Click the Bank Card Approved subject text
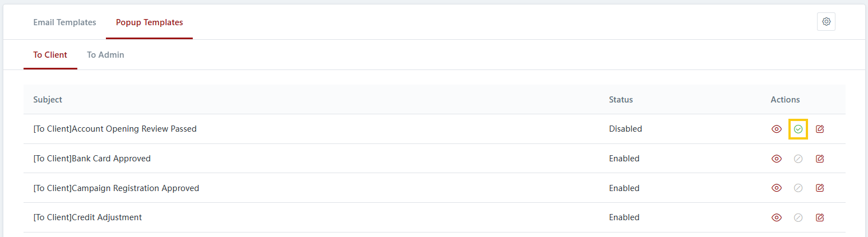The width and height of the screenshot is (868, 237). (92, 159)
